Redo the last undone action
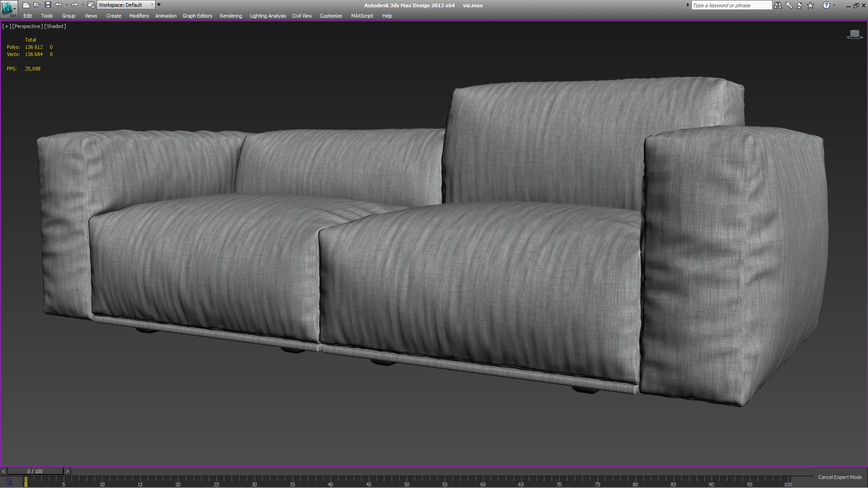The image size is (868, 488). coord(75,5)
